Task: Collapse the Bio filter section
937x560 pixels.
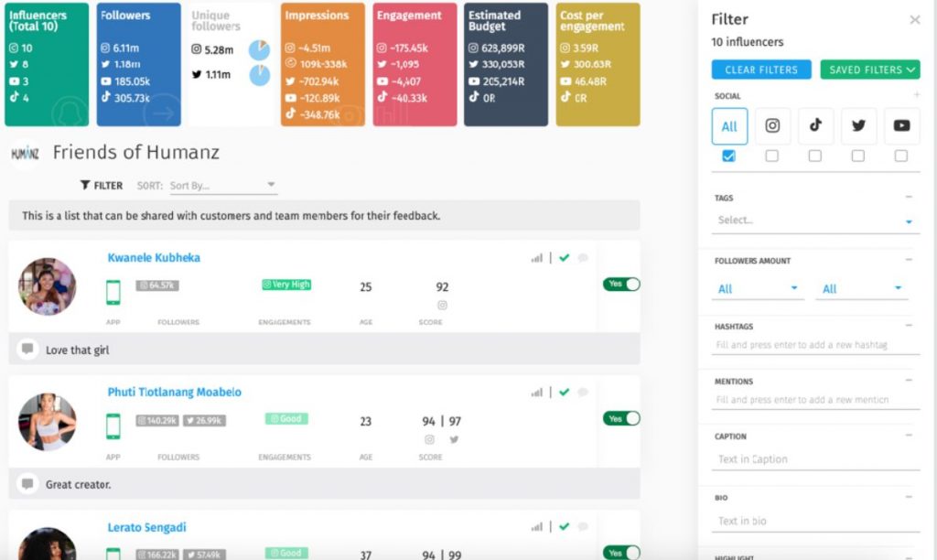Action: [x=909, y=497]
